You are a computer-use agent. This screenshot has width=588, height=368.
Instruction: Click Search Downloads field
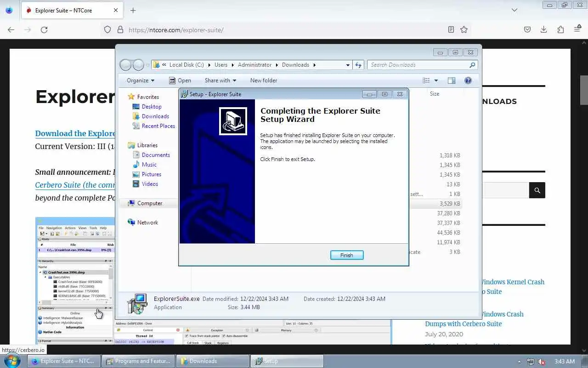(422, 65)
